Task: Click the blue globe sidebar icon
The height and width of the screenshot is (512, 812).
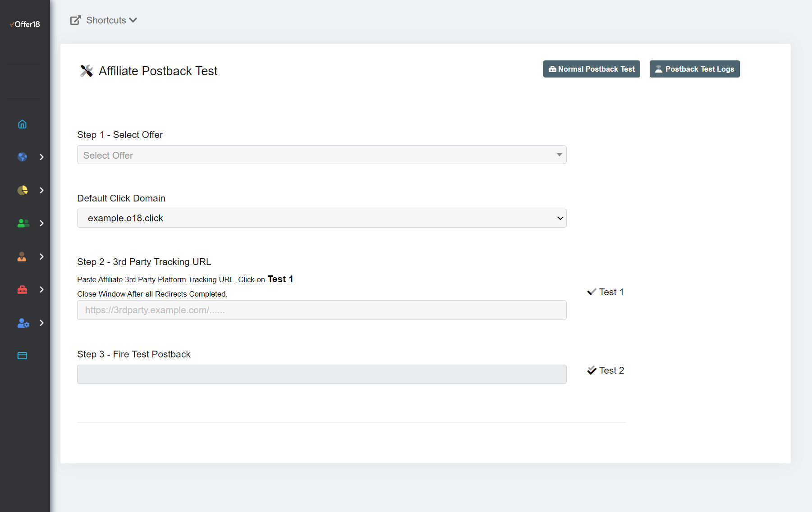Action: 22,157
